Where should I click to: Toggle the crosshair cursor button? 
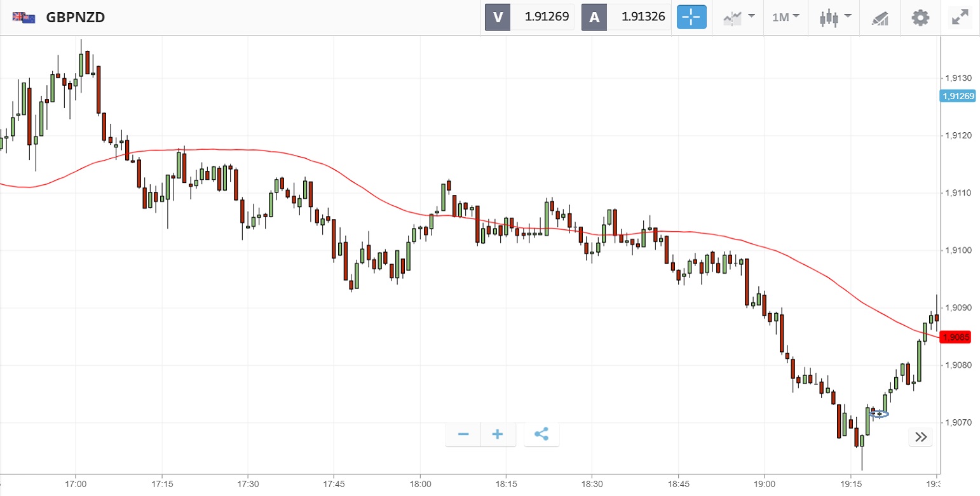(x=692, y=17)
